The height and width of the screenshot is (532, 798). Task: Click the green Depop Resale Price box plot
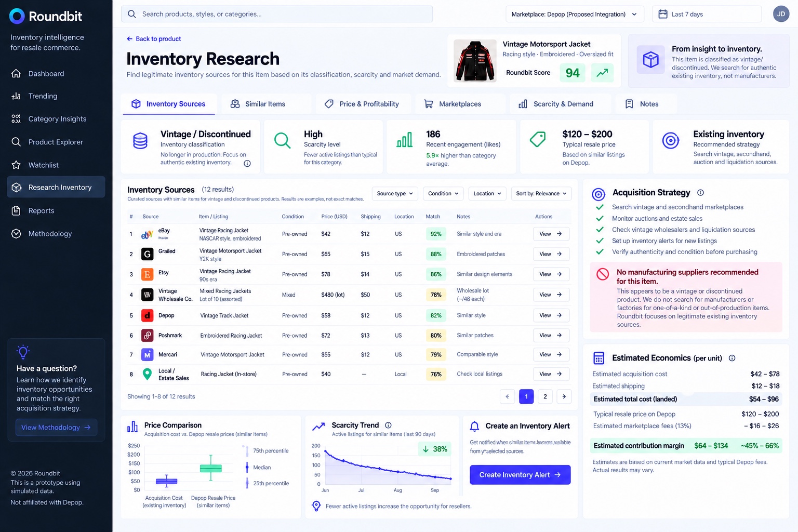pyautogui.click(x=211, y=468)
